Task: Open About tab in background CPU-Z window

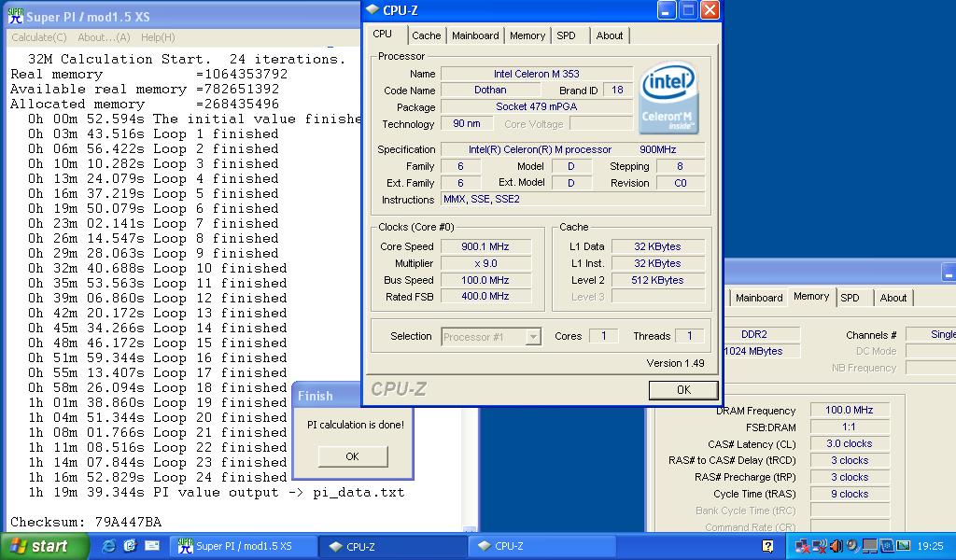Action: click(x=893, y=298)
